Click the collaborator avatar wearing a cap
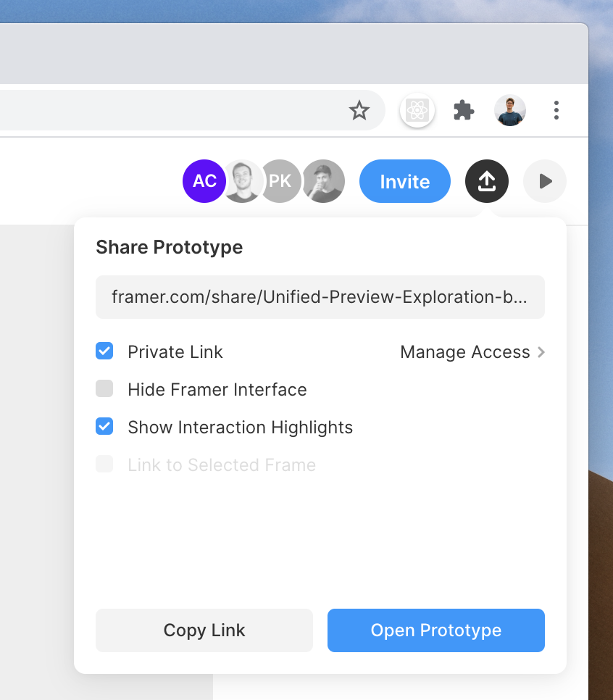This screenshot has height=700, width=613. pyautogui.click(x=323, y=181)
